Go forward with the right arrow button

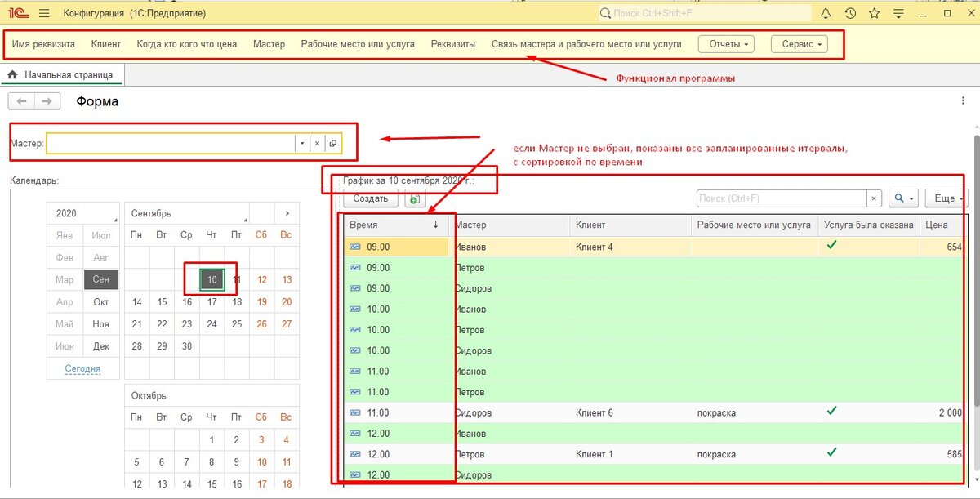tap(47, 101)
